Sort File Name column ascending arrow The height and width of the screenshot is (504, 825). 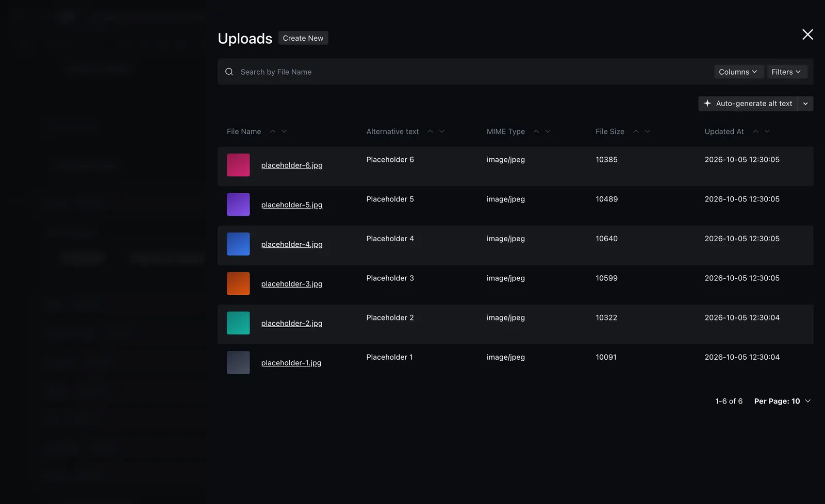click(273, 131)
